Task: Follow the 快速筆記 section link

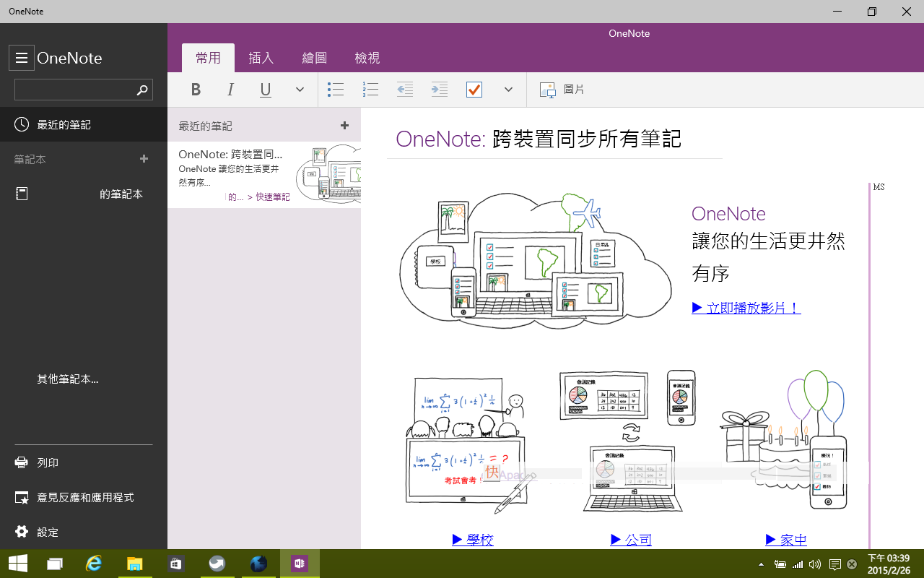Action: click(273, 197)
